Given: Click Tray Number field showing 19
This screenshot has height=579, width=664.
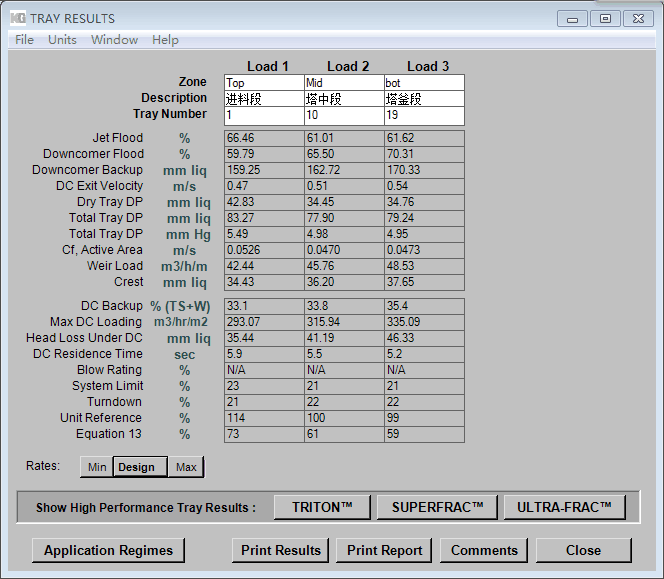Looking at the screenshot, I should point(424,116).
